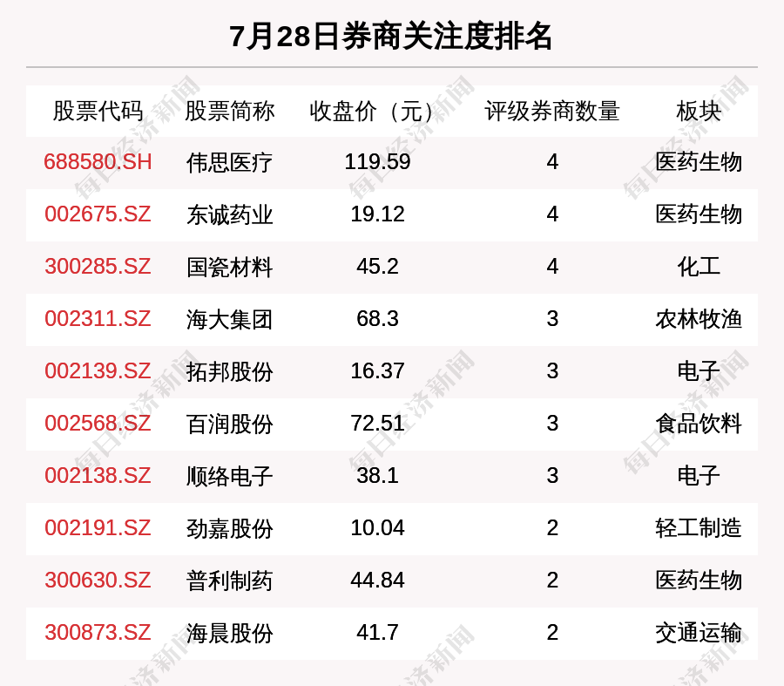This screenshot has height=686, width=784.
Task: Click the title 7月28日券商关注度排名
Action: [391, 37]
